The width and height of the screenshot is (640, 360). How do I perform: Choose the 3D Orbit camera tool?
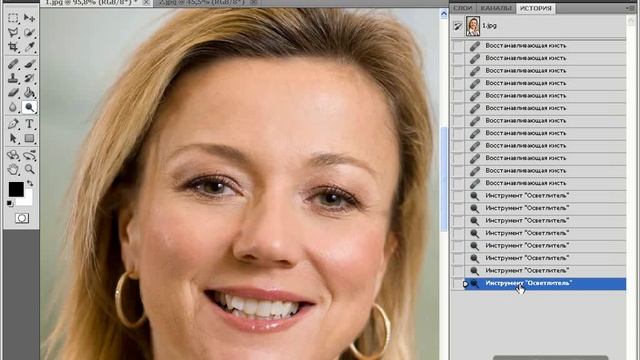[29, 155]
